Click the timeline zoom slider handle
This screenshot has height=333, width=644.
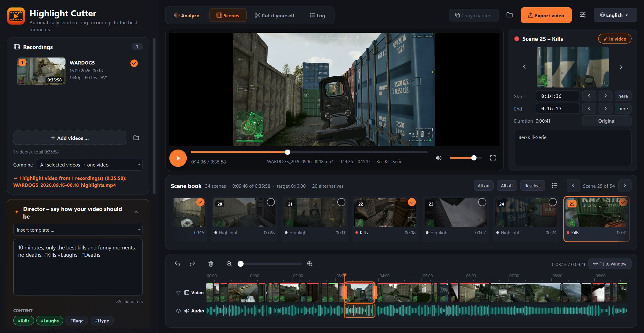click(x=241, y=264)
